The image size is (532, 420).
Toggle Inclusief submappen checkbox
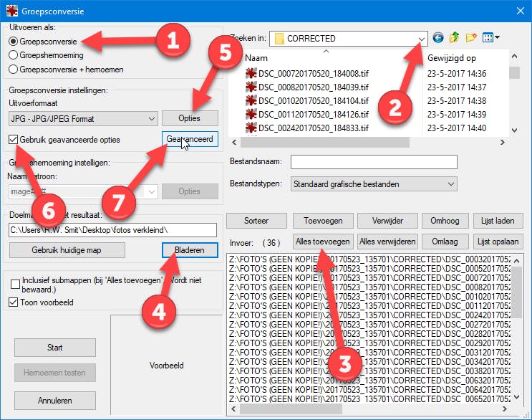pos(15,285)
